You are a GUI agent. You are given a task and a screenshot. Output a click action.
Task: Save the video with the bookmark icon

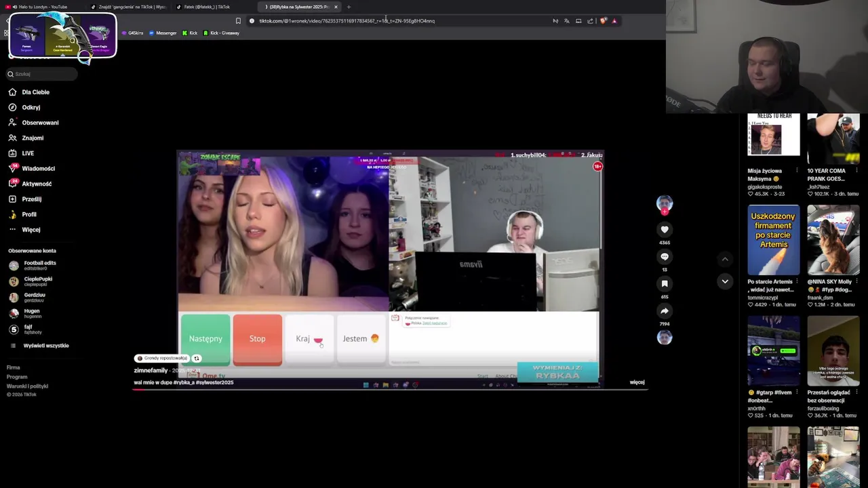[x=665, y=283]
